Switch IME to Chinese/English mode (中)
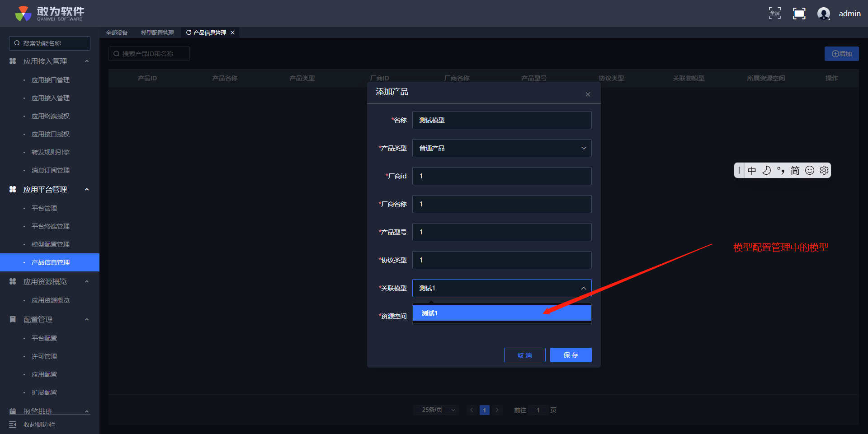Screen dimensions: 868x434 (752, 170)
